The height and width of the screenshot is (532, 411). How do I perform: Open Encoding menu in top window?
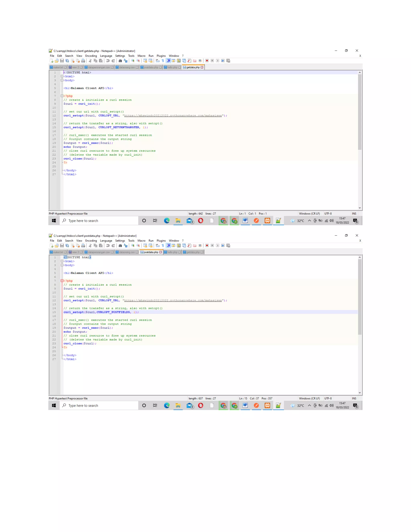(x=91, y=56)
